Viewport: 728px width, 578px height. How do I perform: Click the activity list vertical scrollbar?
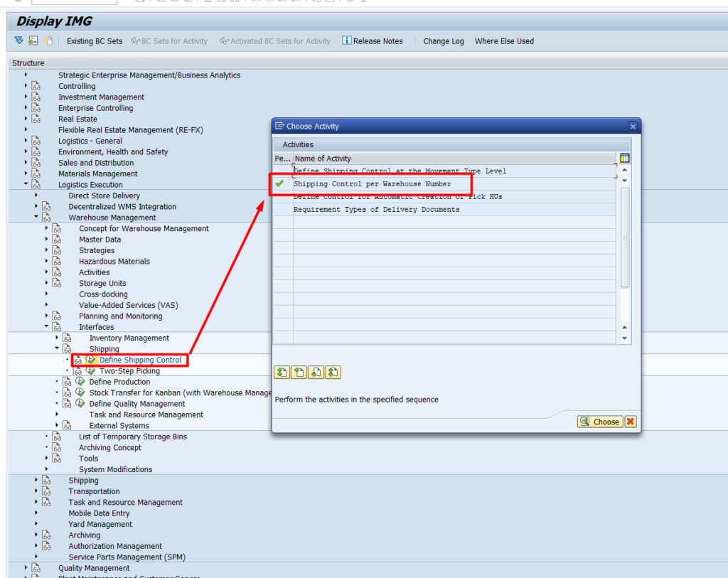pos(625,242)
